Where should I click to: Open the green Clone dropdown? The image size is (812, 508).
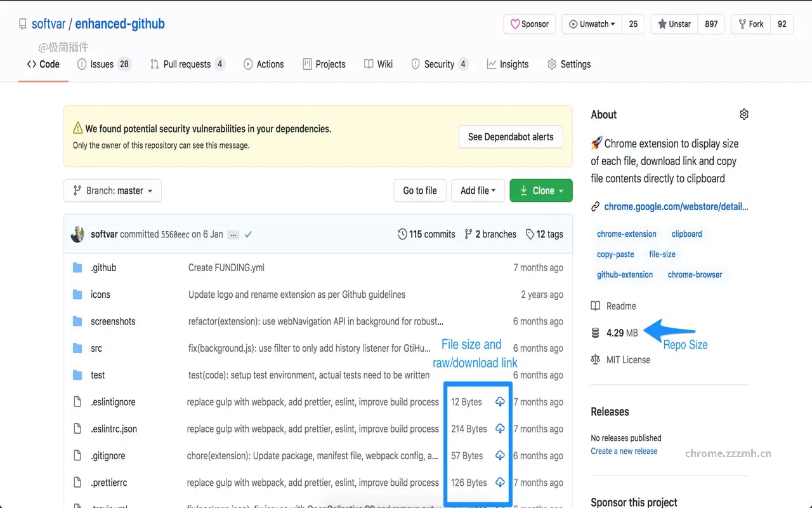coord(540,190)
